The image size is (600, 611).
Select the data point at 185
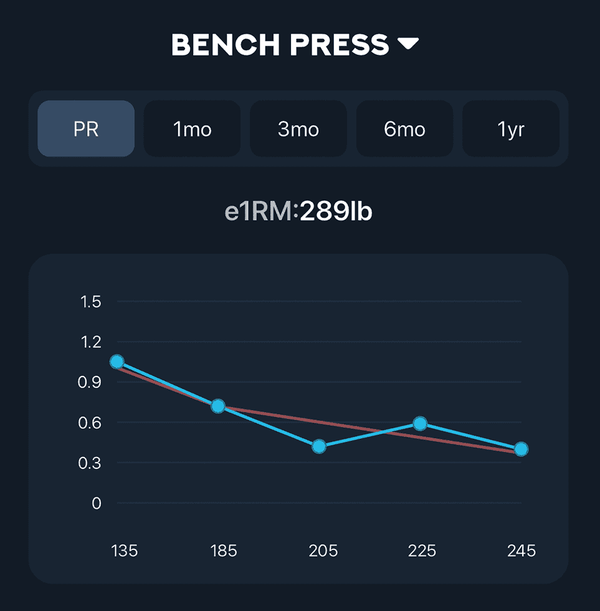[x=218, y=406]
